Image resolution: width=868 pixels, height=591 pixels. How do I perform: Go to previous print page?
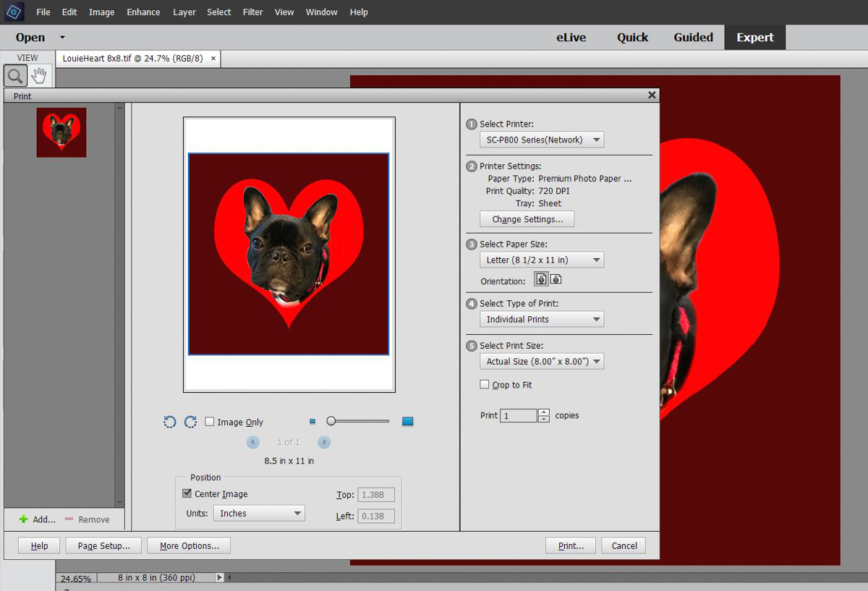[252, 442]
